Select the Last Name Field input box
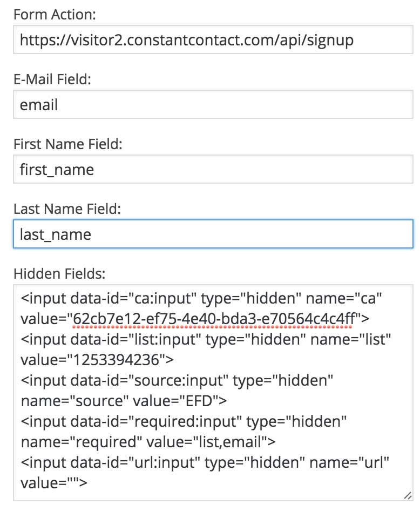The width and height of the screenshot is (420, 511). pyautogui.click(x=213, y=234)
